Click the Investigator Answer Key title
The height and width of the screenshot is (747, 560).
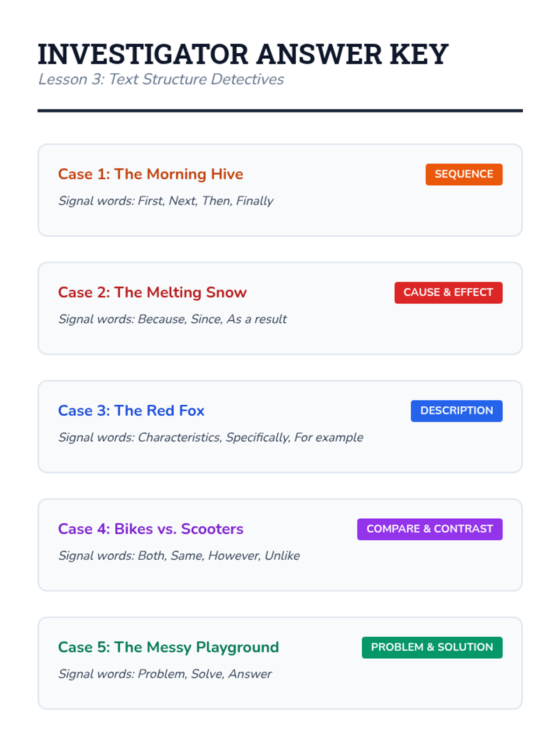pyautogui.click(x=243, y=54)
